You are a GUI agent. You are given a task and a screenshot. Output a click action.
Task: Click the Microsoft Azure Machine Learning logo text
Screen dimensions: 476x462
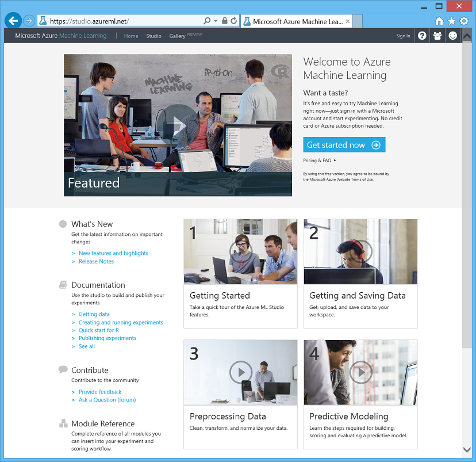point(61,36)
